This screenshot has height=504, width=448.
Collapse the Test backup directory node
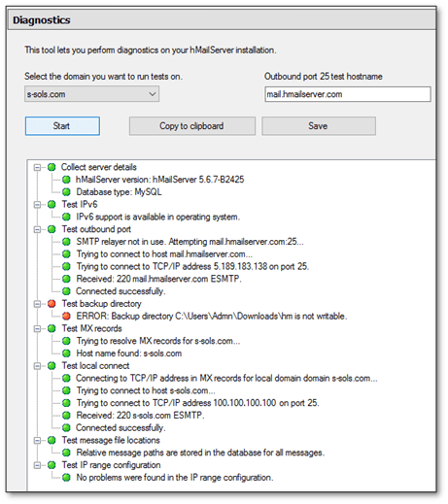coord(38,304)
